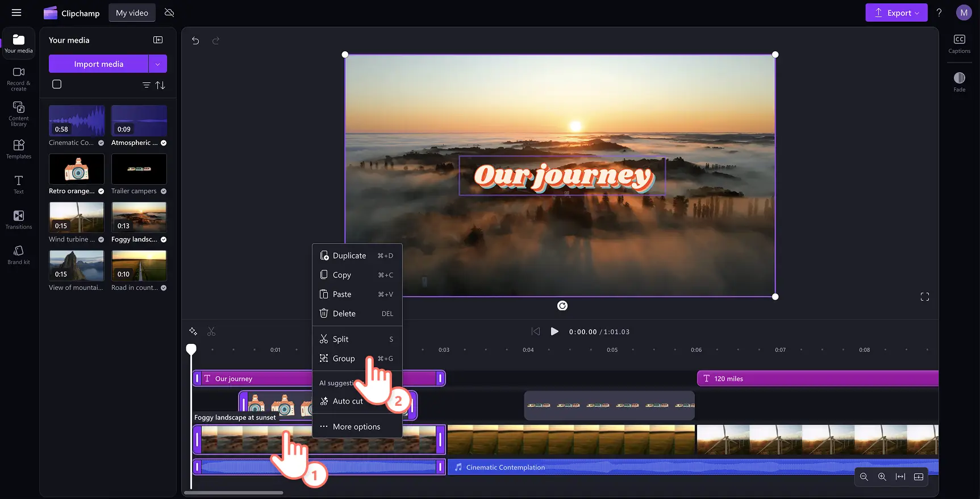The height and width of the screenshot is (499, 980).
Task: Select the Our journey text in preview
Action: [563, 176]
